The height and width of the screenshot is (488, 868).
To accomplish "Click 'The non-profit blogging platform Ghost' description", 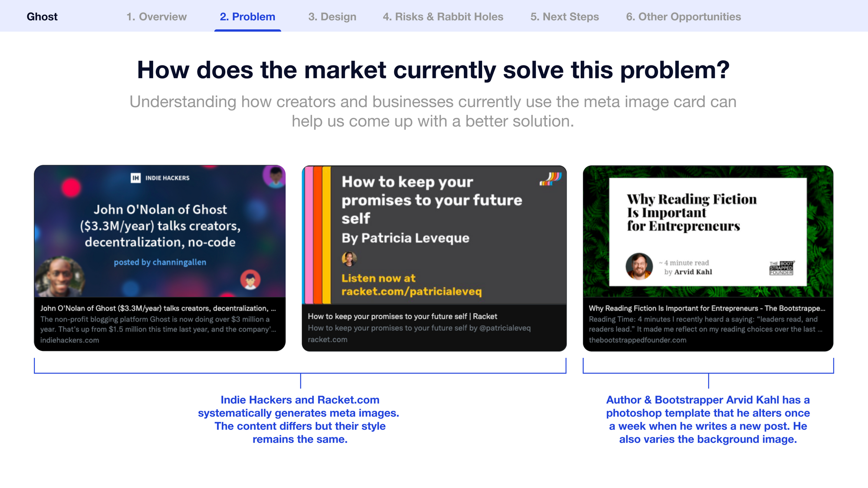I will (158, 324).
